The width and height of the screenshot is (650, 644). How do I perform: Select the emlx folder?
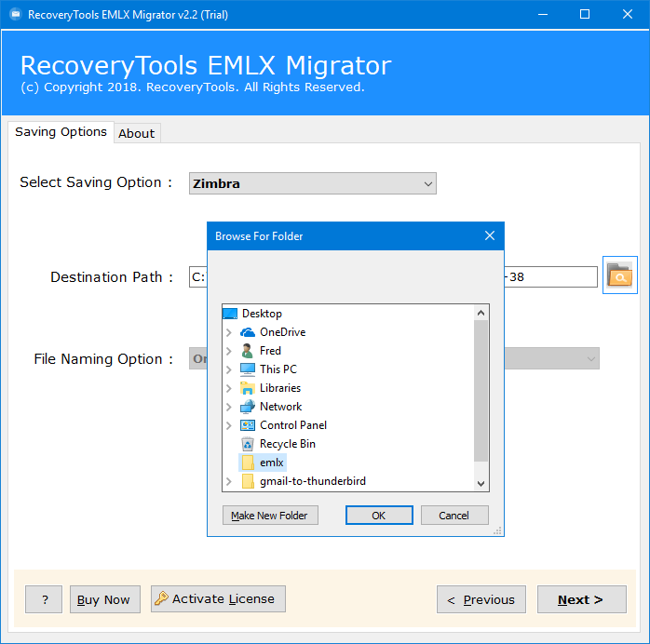pos(272,463)
